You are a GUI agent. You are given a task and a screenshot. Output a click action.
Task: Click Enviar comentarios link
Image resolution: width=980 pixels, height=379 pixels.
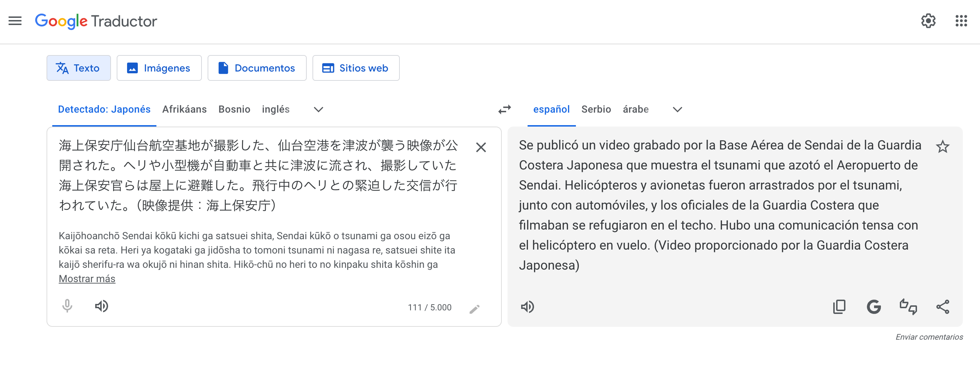pos(929,337)
